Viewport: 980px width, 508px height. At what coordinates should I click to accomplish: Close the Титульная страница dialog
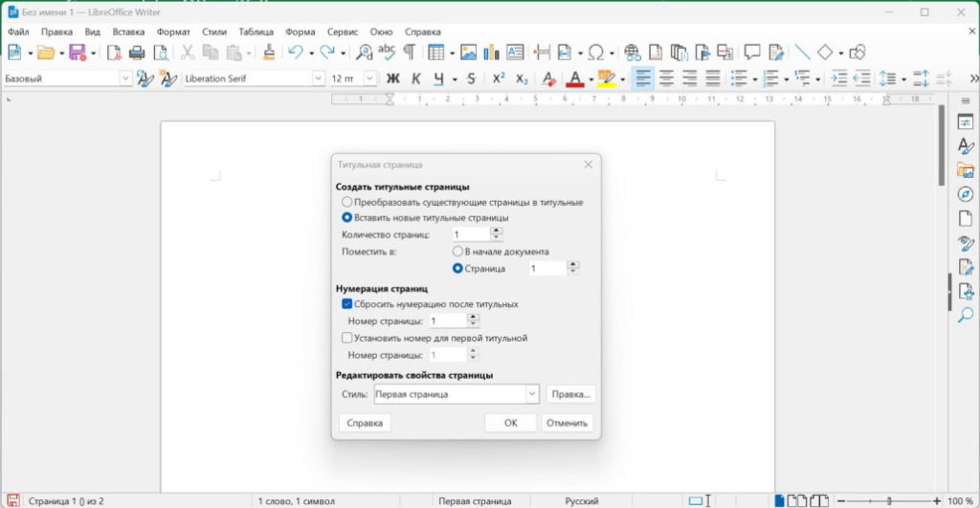(x=589, y=165)
